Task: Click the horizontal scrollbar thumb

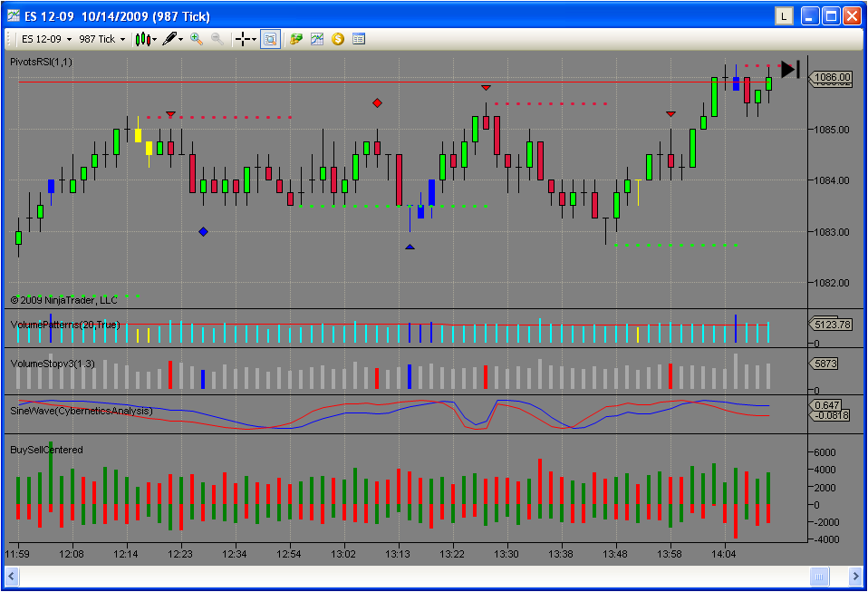Action: point(819,577)
